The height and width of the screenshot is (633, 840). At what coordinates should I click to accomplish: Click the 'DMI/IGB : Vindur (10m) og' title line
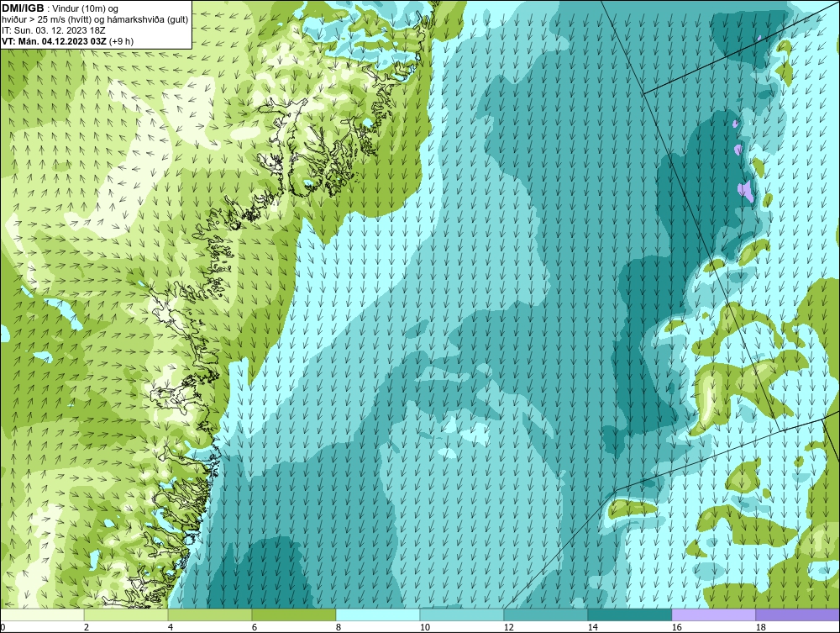tap(60, 8)
